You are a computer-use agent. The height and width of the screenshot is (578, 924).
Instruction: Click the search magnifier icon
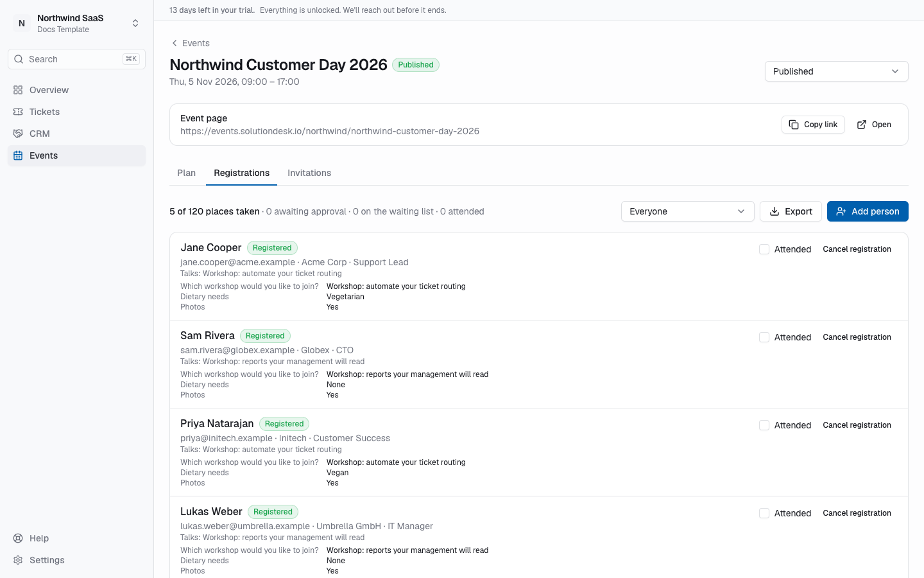click(x=19, y=59)
